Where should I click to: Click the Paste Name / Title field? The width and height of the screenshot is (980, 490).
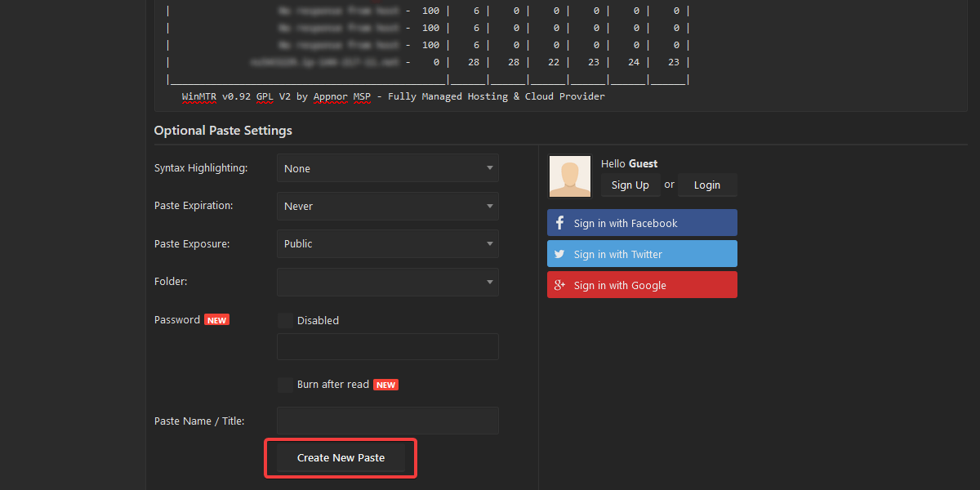click(x=388, y=421)
